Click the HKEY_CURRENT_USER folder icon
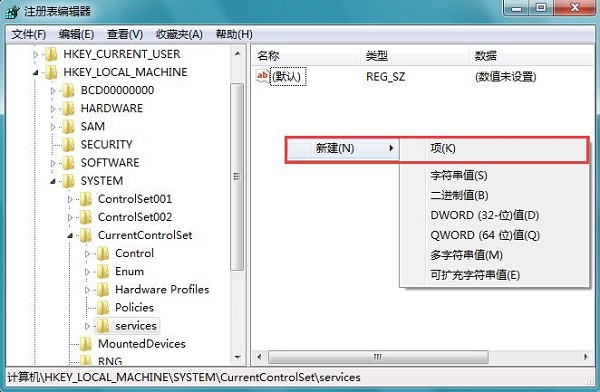 pyautogui.click(x=51, y=54)
